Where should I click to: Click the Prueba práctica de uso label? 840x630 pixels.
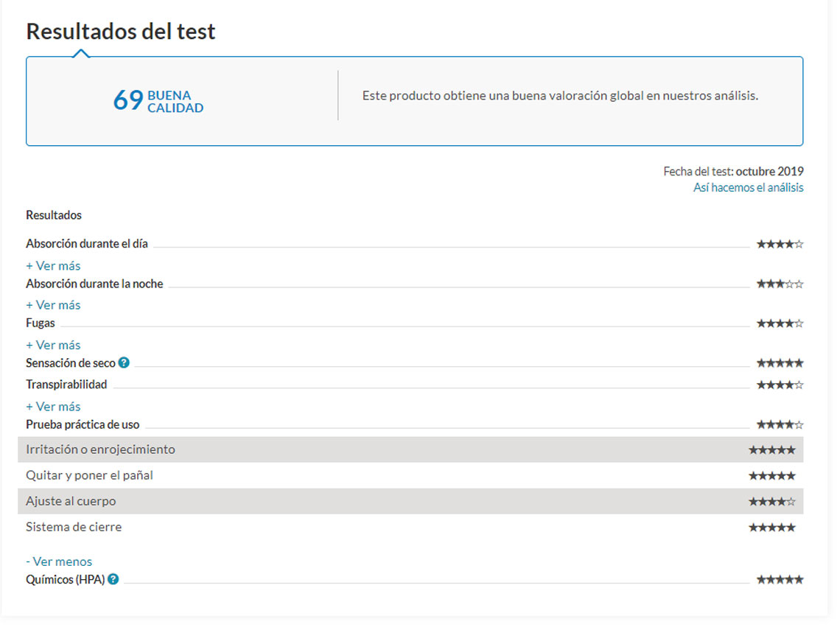[x=83, y=424]
